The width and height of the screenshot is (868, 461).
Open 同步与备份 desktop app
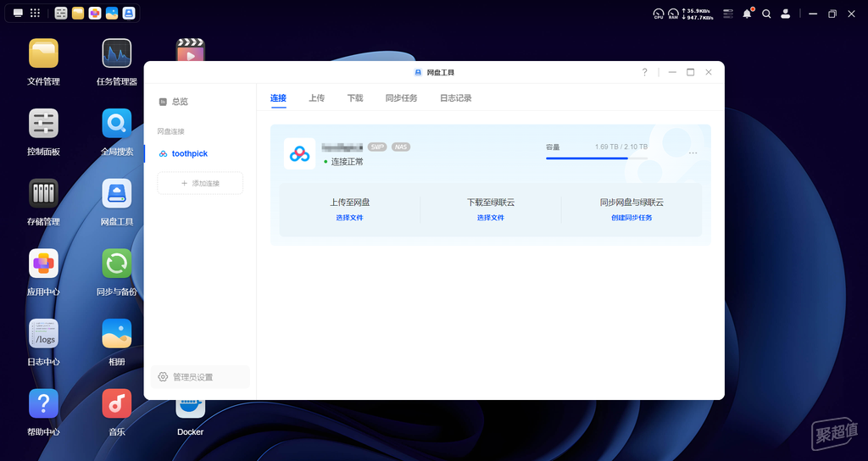coord(117,264)
